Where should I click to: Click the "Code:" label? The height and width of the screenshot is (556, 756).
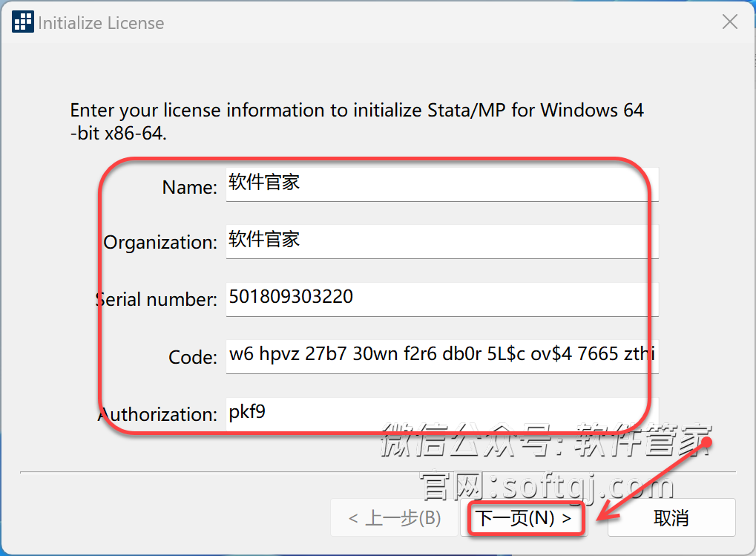(193, 357)
